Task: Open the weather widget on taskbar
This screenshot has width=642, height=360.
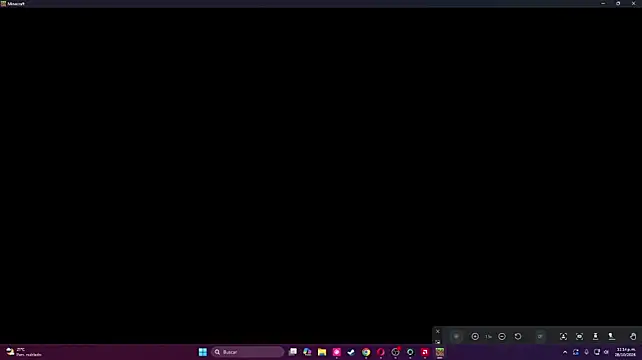Action: pyautogui.click(x=24, y=352)
